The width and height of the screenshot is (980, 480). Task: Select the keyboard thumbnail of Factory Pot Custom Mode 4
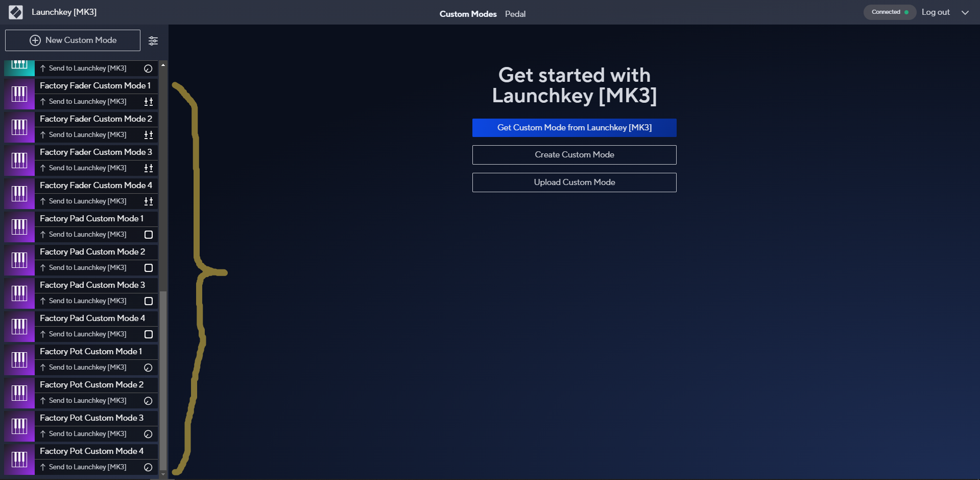(19, 460)
